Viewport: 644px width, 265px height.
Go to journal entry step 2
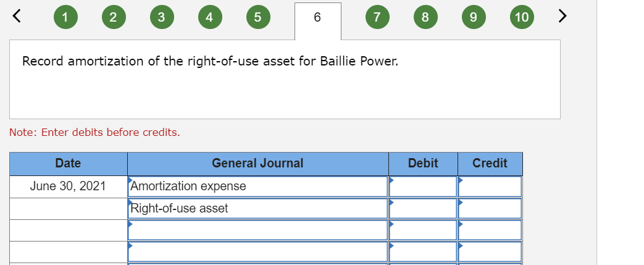point(114,17)
